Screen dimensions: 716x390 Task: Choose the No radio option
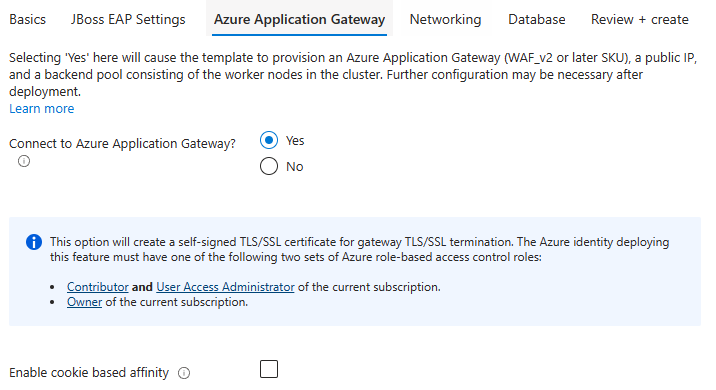coord(269,166)
